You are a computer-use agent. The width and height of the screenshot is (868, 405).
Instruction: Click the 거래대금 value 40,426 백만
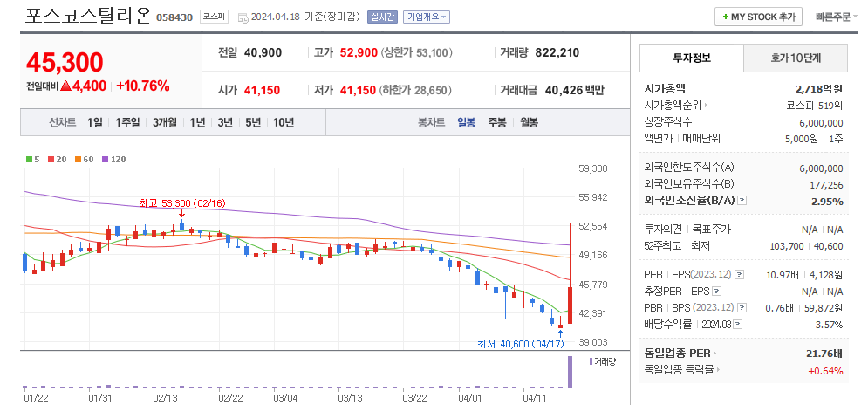tap(575, 90)
